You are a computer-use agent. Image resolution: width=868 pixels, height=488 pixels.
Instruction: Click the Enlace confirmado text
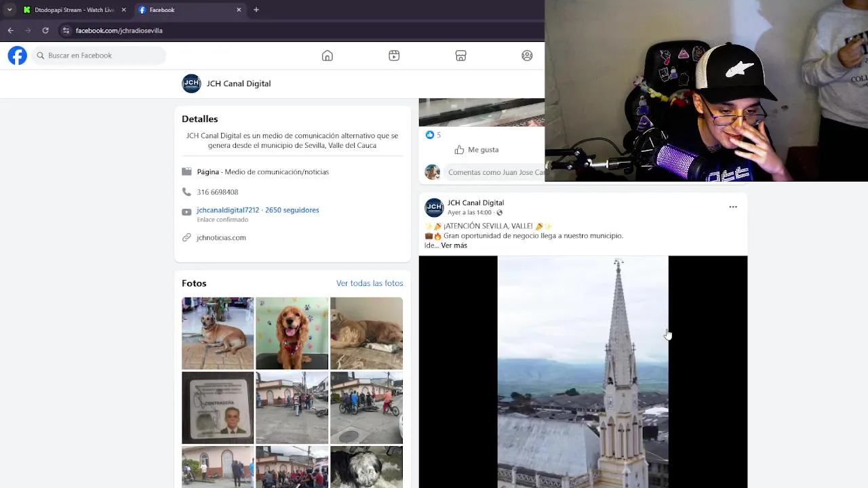(x=222, y=220)
